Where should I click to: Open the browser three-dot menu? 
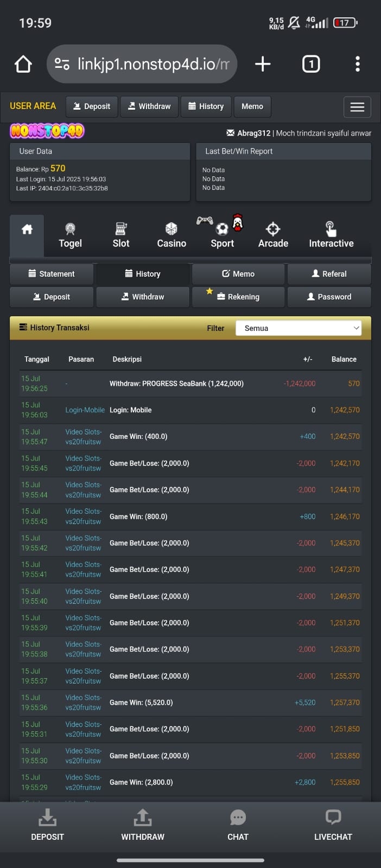click(x=357, y=64)
